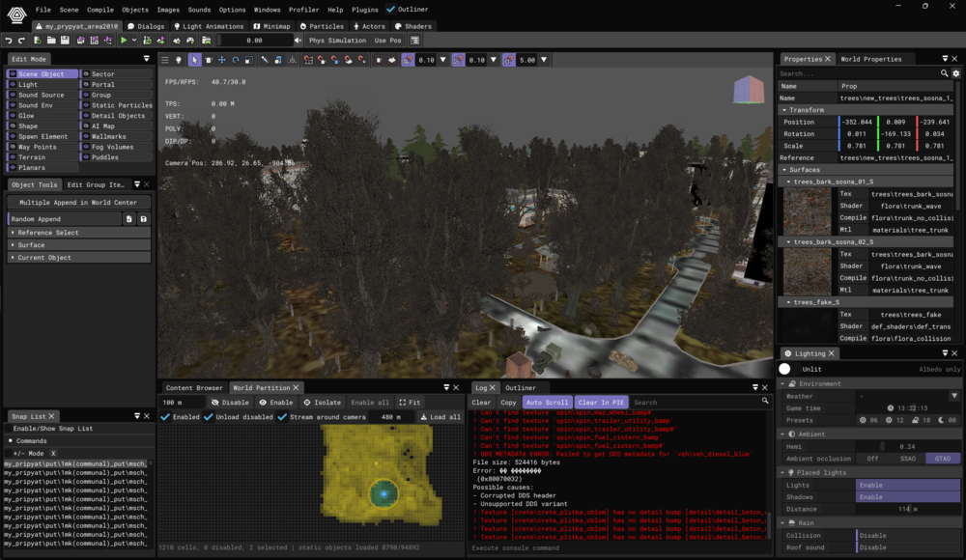Toggle the Enabled checkbox in World Partition

click(x=165, y=417)
